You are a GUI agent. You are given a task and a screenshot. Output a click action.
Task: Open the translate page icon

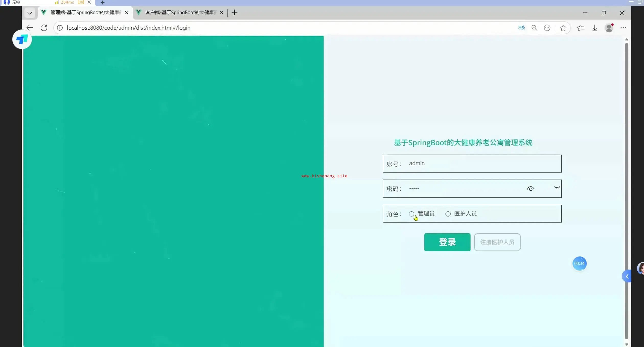tap(522, 28)
